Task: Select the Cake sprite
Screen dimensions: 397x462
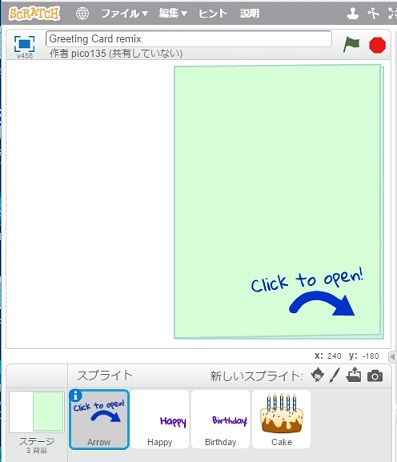Action: click(x=281, y=420)
